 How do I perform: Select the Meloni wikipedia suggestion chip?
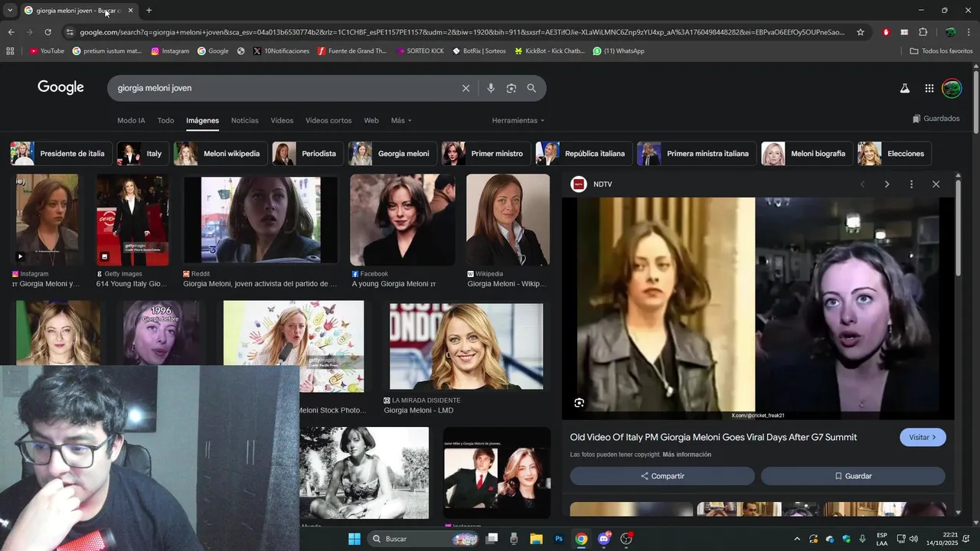tap(220, 154)
